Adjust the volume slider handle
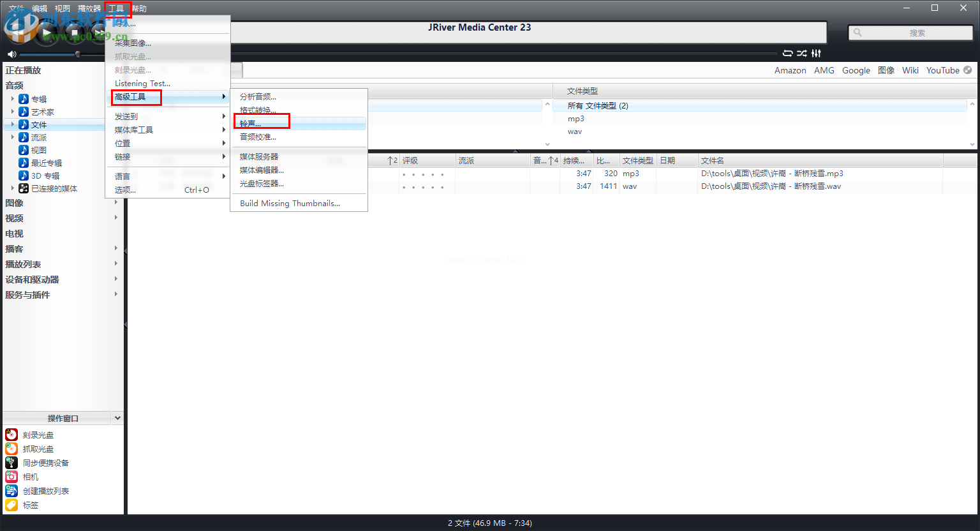This screenshot has width=980, height=531. click(x=78, y=54)
